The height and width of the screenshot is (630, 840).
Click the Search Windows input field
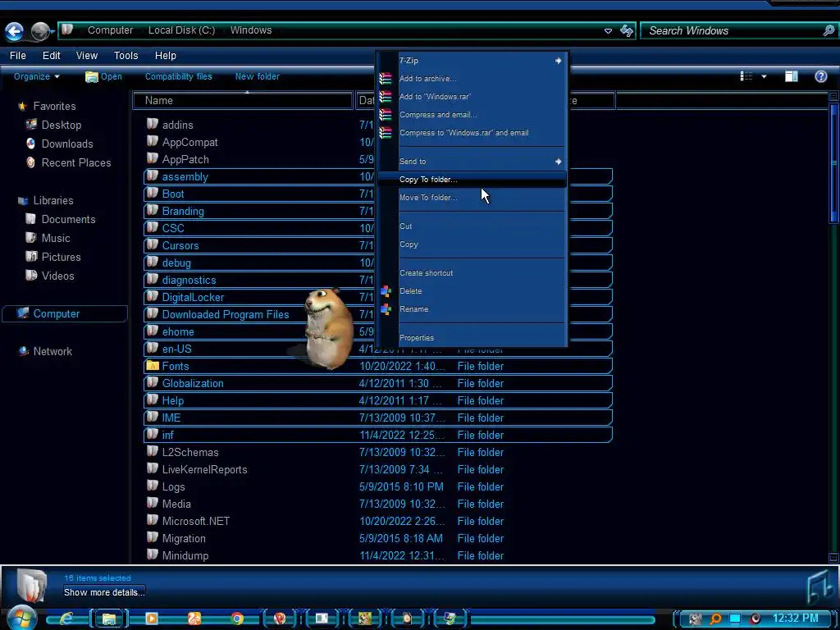pyautogui.click(x=733, y=31)
